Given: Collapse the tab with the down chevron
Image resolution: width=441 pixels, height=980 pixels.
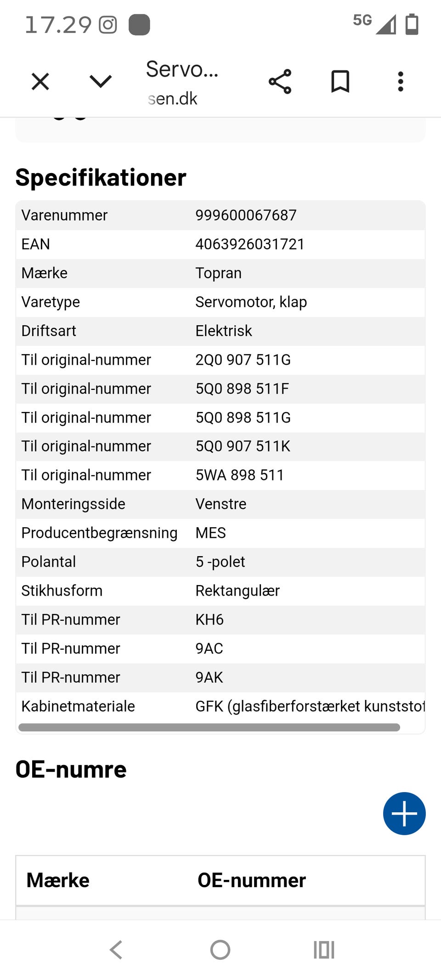Looking at the screenshot, I should point(101,81).
